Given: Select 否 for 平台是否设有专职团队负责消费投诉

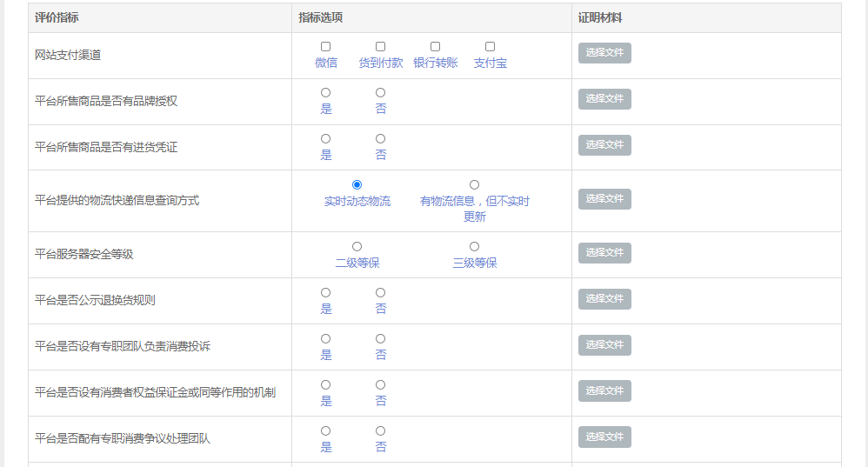Looking at the screenshot, I should pos(380,338).
